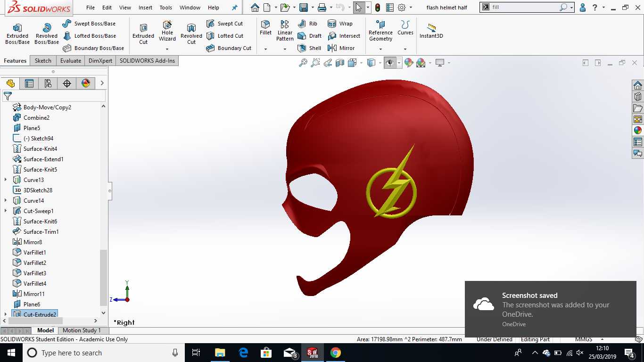Toggle Instant3D on or off
Viewport: 644px width, 362px height.
(431, 31)
